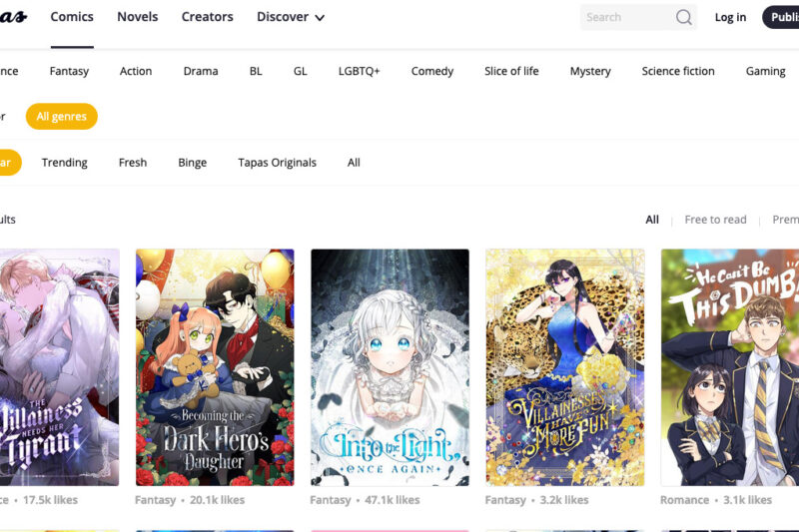Show All pricing results
The width and height of the screenshot is (799, 532).
[x=652, y=220]
